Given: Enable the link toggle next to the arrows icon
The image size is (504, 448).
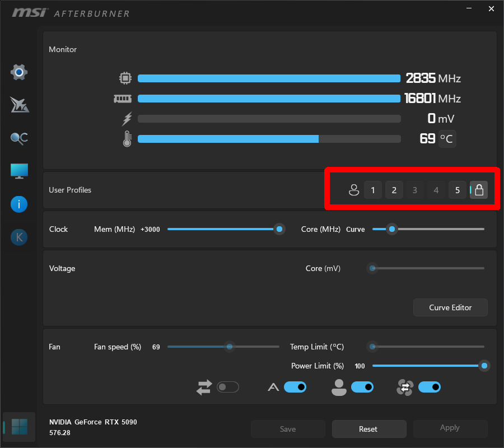Looking at the screenshot, I should point(228,387).
